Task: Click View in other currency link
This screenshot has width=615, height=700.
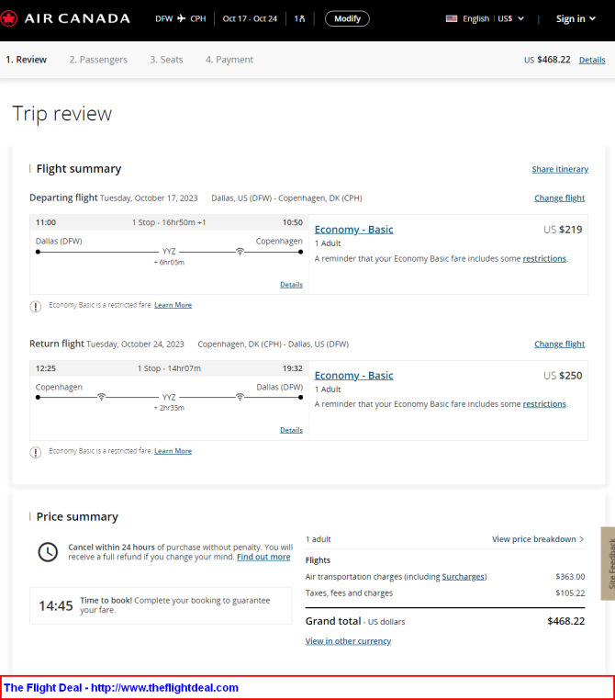Action: (348, 641)
